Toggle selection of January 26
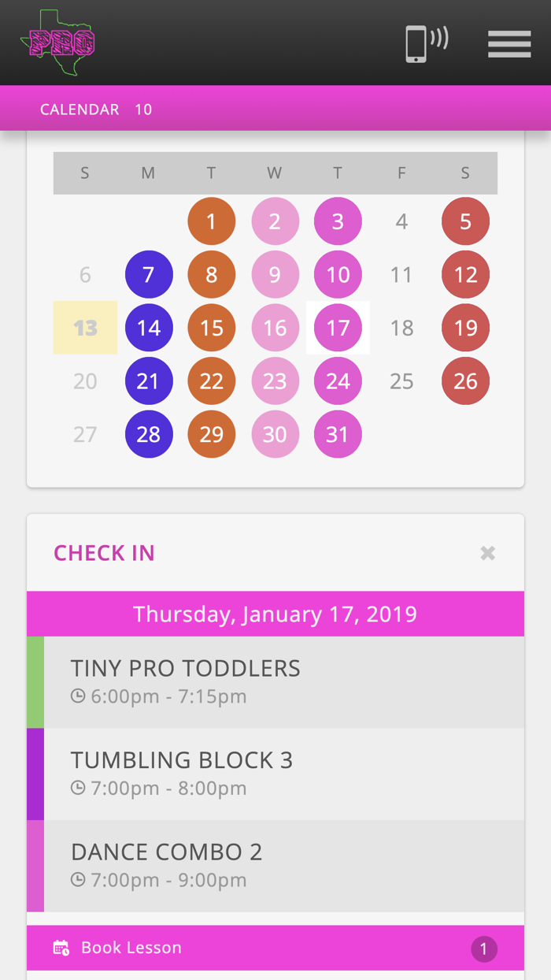551x980 pixels. (x=465, y=380)
